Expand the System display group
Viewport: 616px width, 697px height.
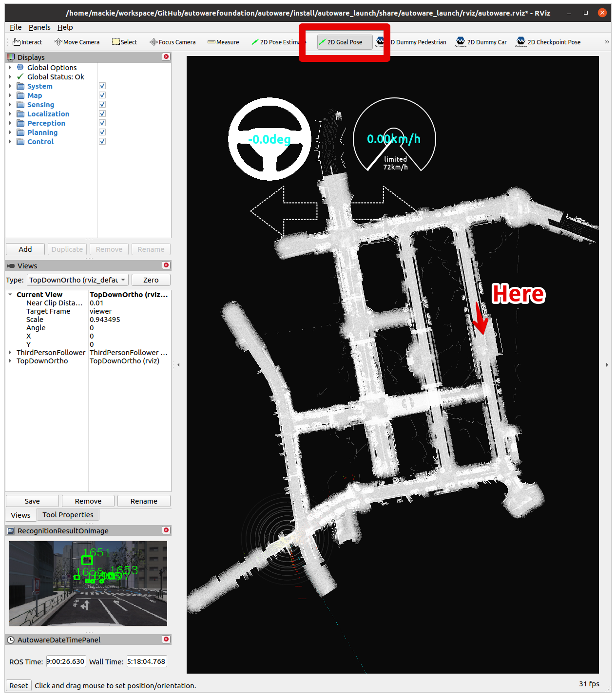10,86
